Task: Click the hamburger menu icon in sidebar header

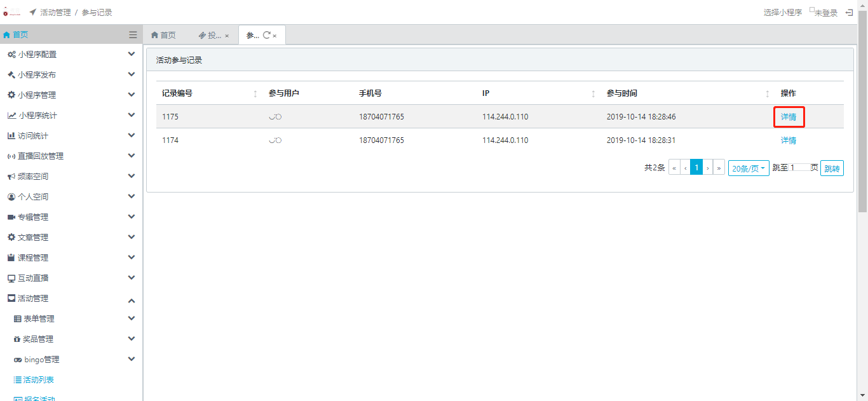Action: [133, 35]
